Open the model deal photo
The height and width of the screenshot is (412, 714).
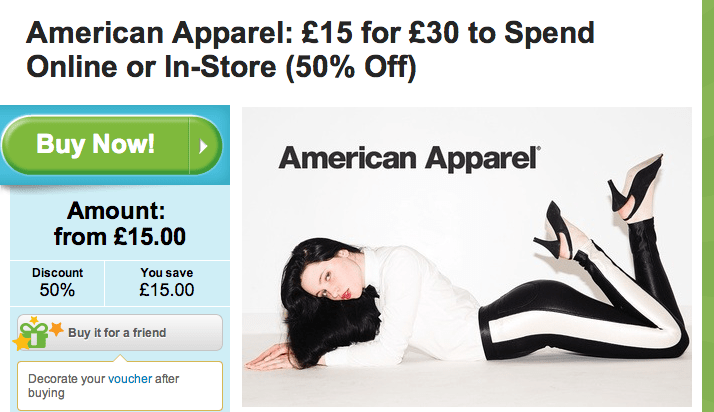(x=467, y=257)
